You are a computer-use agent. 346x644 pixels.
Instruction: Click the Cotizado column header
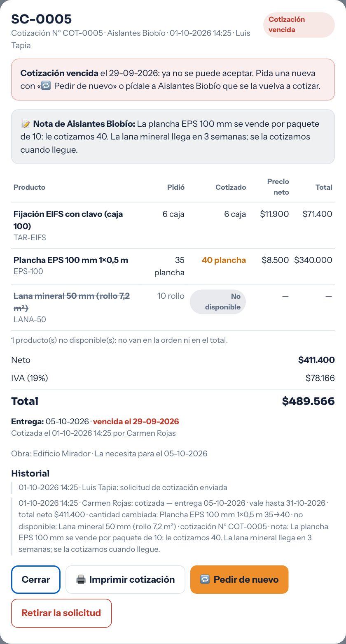[231, 187]
